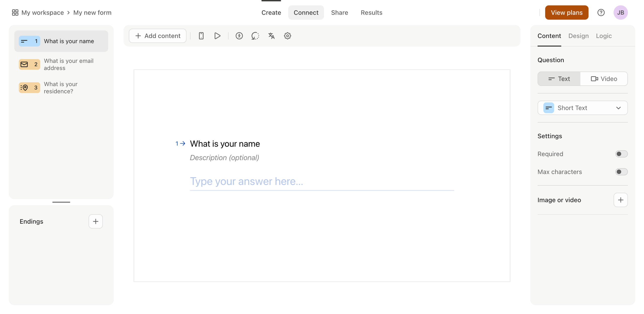The width and height of the screenshot is (644, 314).
Task: Toggle the Required switch
Action: (x=621, y=154)
